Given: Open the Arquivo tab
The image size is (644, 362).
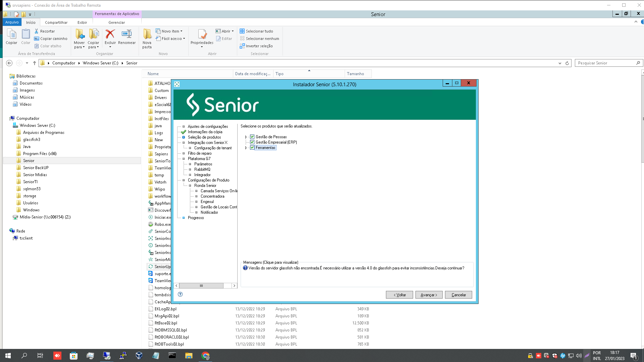Looking at the screenshot, I should click(12, 22).
